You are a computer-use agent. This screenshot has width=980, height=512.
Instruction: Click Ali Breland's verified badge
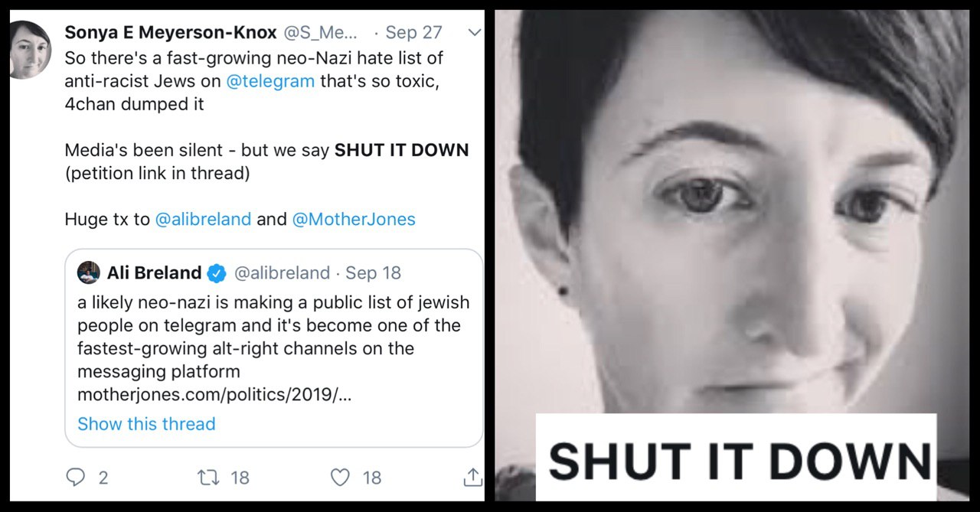(x=217, y=273)
